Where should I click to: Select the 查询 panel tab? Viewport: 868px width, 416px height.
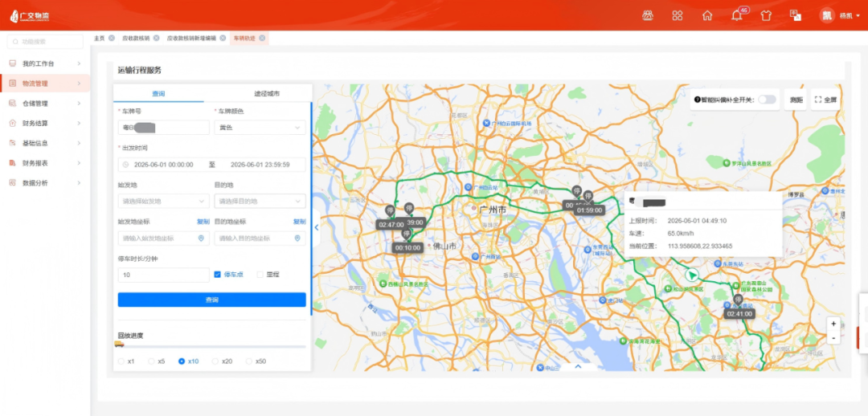pyautogui.click(x=158, y=93)
